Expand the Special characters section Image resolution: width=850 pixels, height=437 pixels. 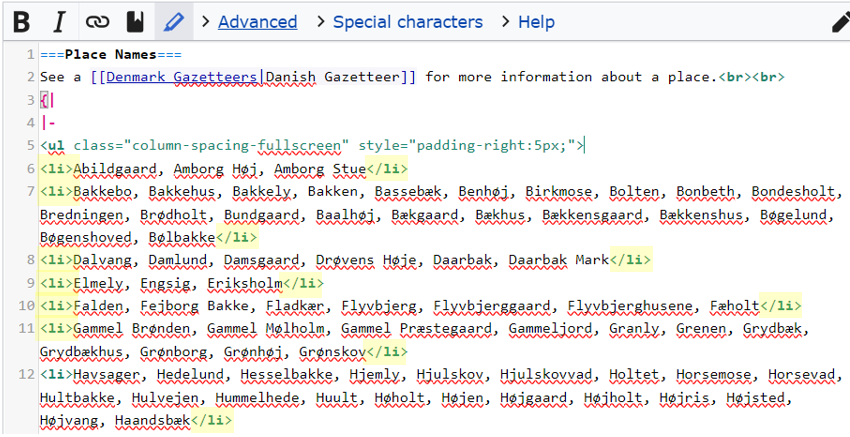point(408,22)
